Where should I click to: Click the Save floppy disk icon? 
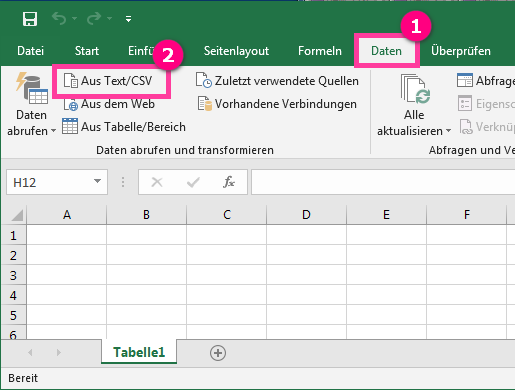[x=30, y=19]
